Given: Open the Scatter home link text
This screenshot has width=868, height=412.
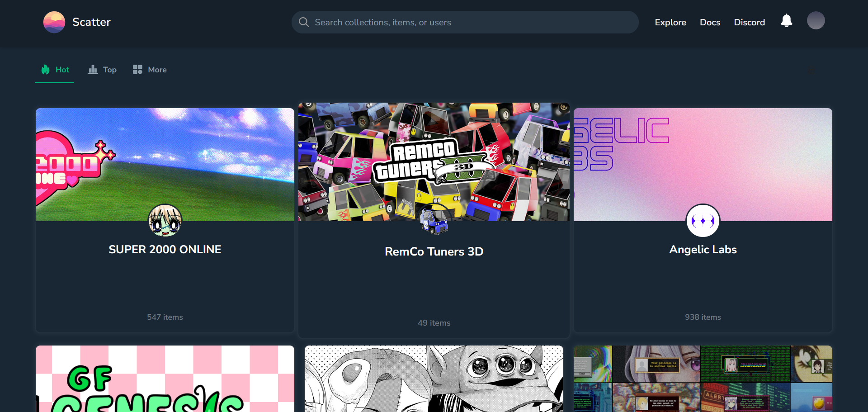Looking at the screenshot, I should click(91, 22).
